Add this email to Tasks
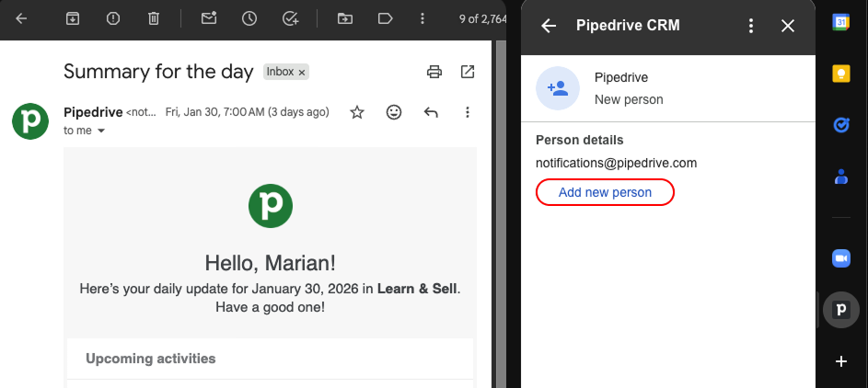Viewport: 868px width, 388px height. coord(291,17)
